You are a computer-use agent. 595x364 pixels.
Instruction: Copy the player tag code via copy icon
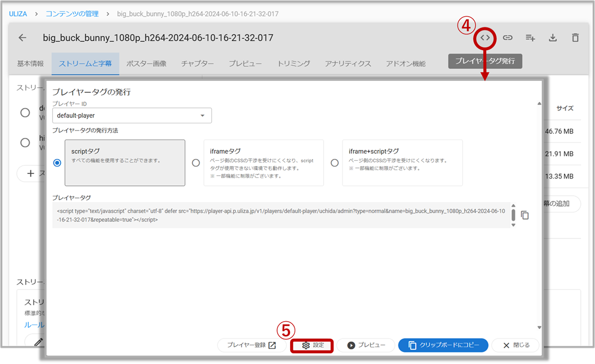click(525, 215)
